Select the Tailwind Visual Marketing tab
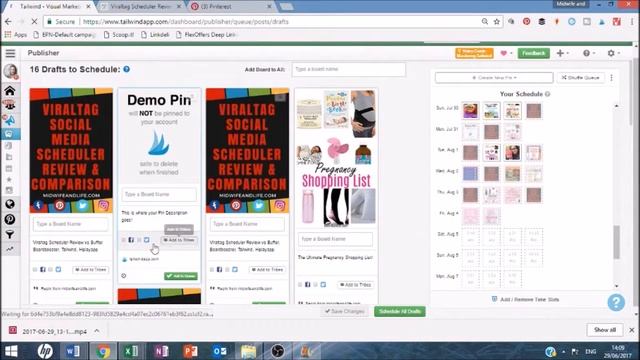This screenshot has height=360, width=640. [x=50, y=7]
